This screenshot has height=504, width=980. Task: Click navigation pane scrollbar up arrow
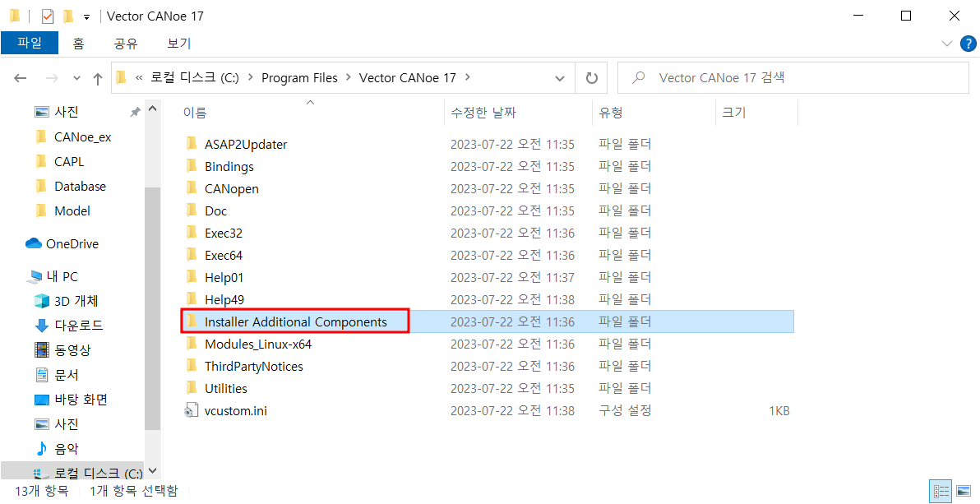(x=152, y=110)
